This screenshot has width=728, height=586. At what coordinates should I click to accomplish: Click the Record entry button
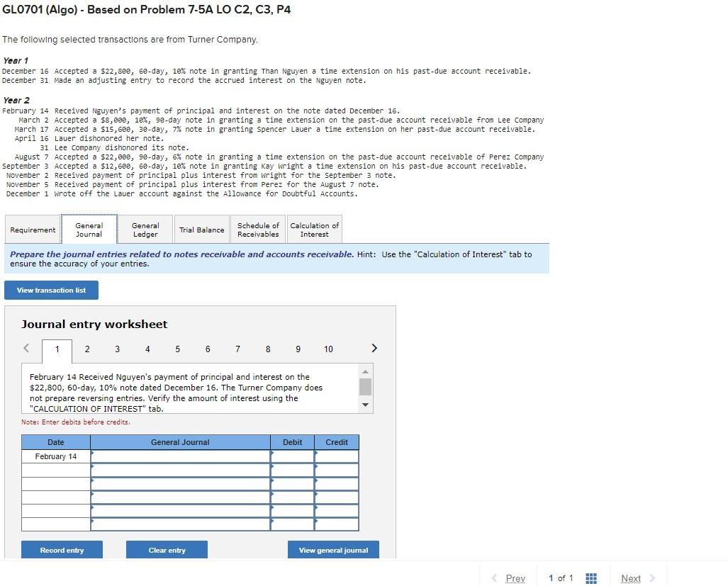pyautogui.click(x=62, y=549)
